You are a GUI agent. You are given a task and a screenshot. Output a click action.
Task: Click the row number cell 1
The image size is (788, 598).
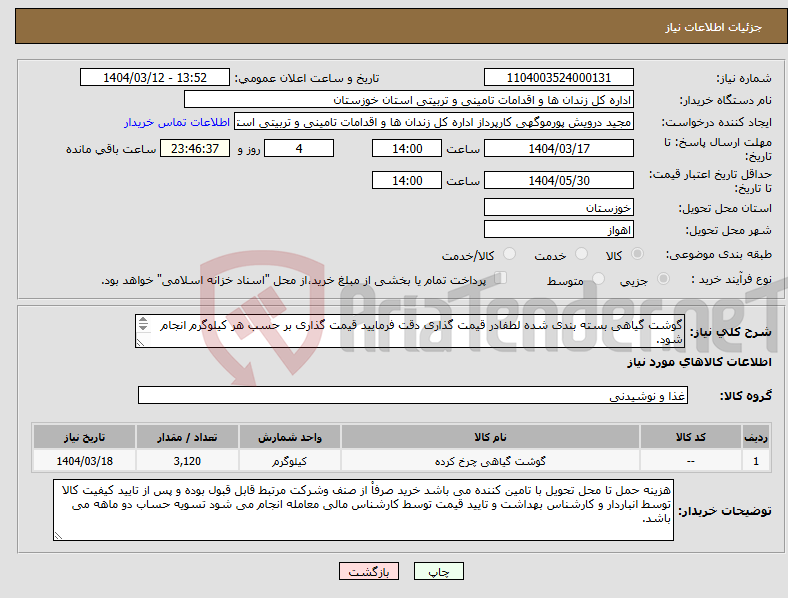coord(756,461)
